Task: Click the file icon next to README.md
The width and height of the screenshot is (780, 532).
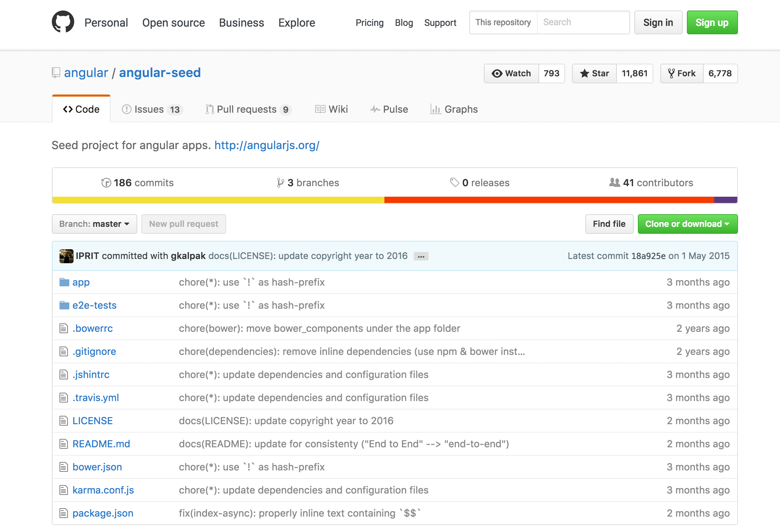Action: (64, 444)
